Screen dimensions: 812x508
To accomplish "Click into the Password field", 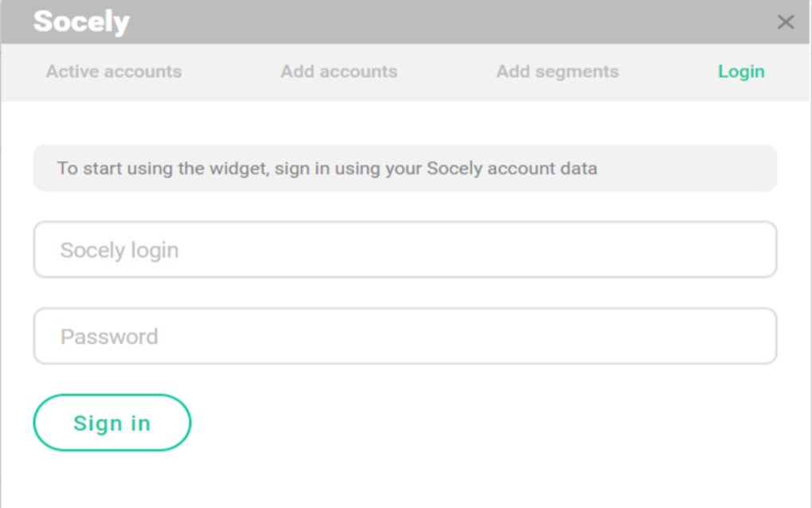I will coord(404,336).
